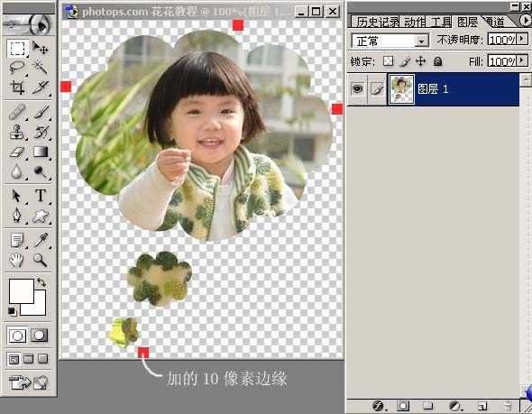Switch to Quick Mask mode
The height and width of the screenshot is (414, 532).
tap(40, 336)
